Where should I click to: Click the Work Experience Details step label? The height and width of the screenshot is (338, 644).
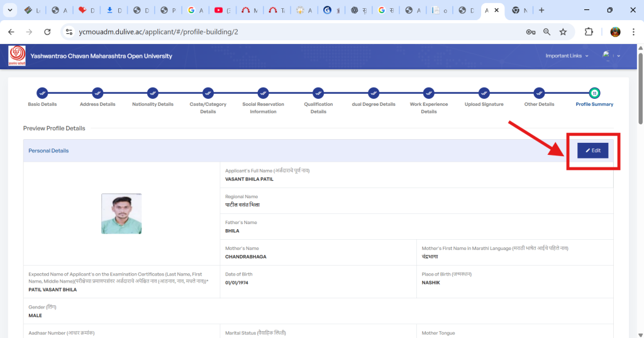(428, 108)
